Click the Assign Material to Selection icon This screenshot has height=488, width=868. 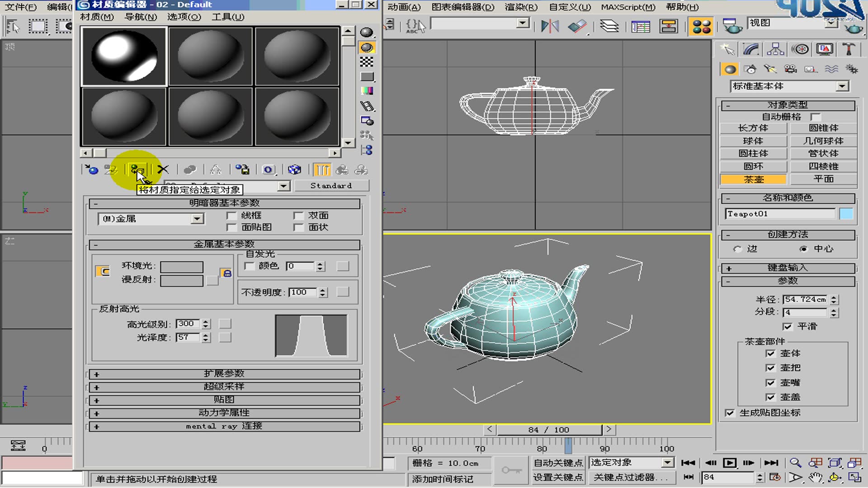(x=137, y=169)
